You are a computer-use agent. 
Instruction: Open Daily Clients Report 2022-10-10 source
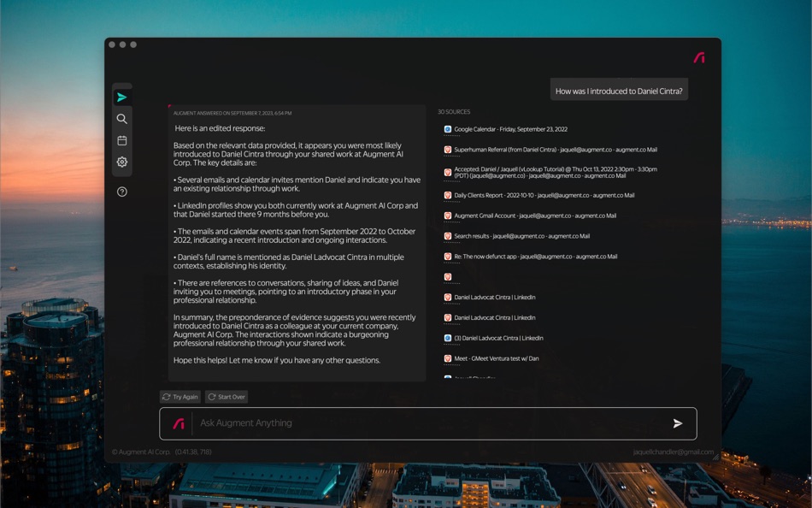[544, 196]
